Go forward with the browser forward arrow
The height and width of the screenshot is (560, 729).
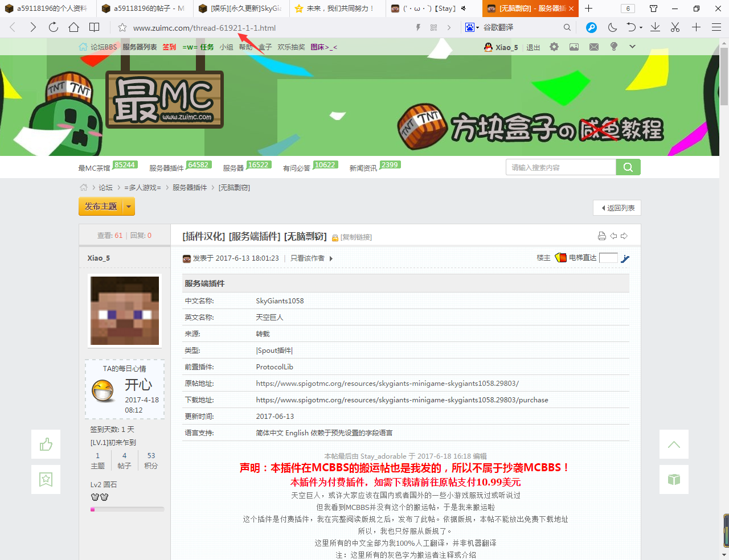tap(33, 27)
